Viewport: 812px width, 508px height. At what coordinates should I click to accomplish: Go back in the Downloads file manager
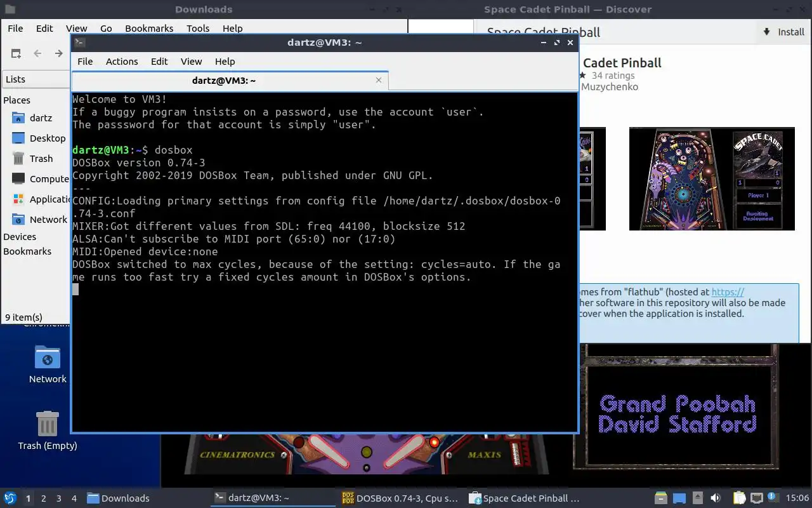(x=37, y=53)
